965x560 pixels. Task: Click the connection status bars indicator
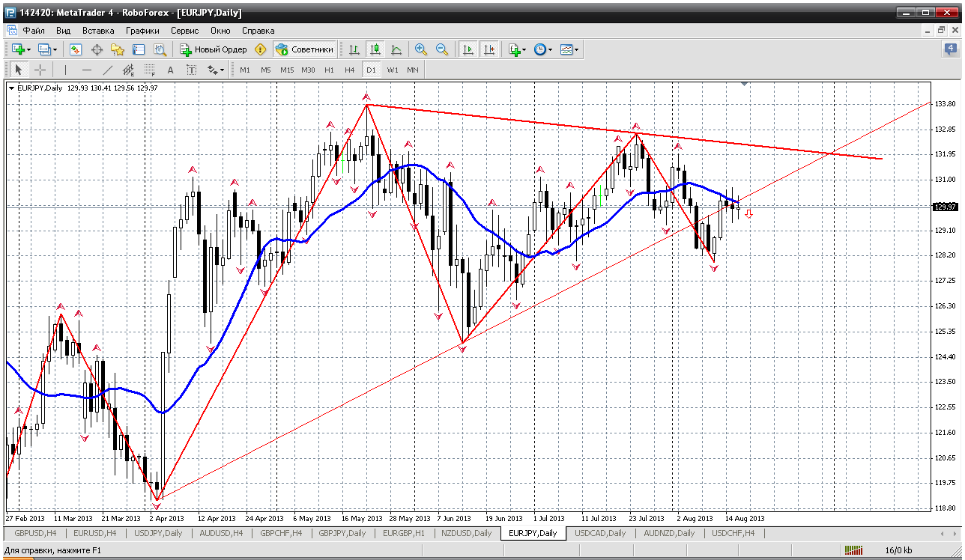click(853, 550)
